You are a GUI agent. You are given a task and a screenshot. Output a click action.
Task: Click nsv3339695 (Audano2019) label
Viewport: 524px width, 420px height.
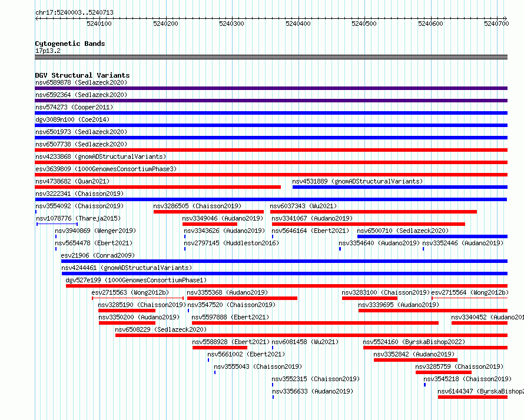(x=399, y=305)
